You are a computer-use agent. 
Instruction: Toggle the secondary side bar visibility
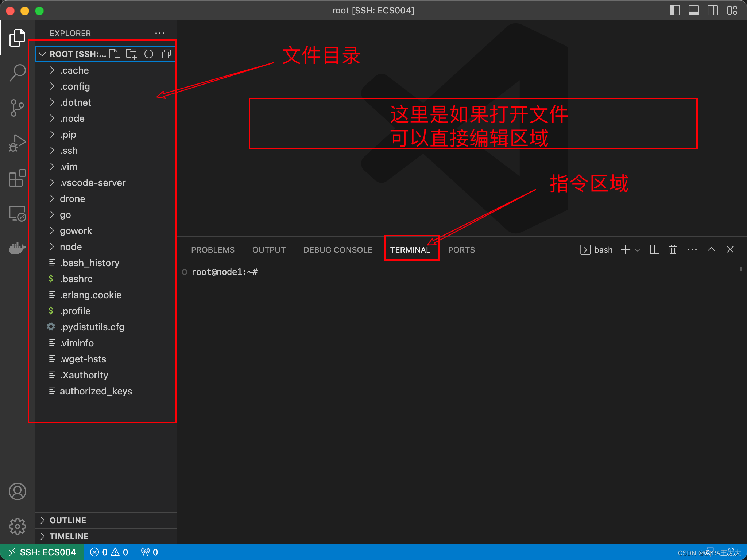pos(712,11)
